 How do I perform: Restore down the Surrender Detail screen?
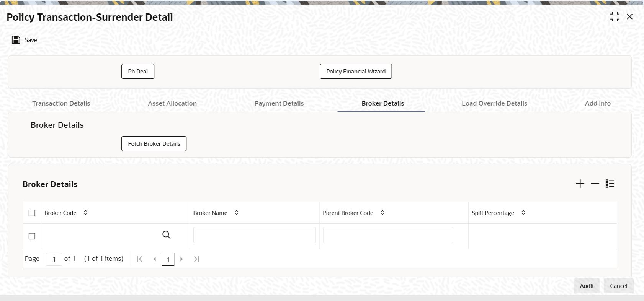pos(615,17)
